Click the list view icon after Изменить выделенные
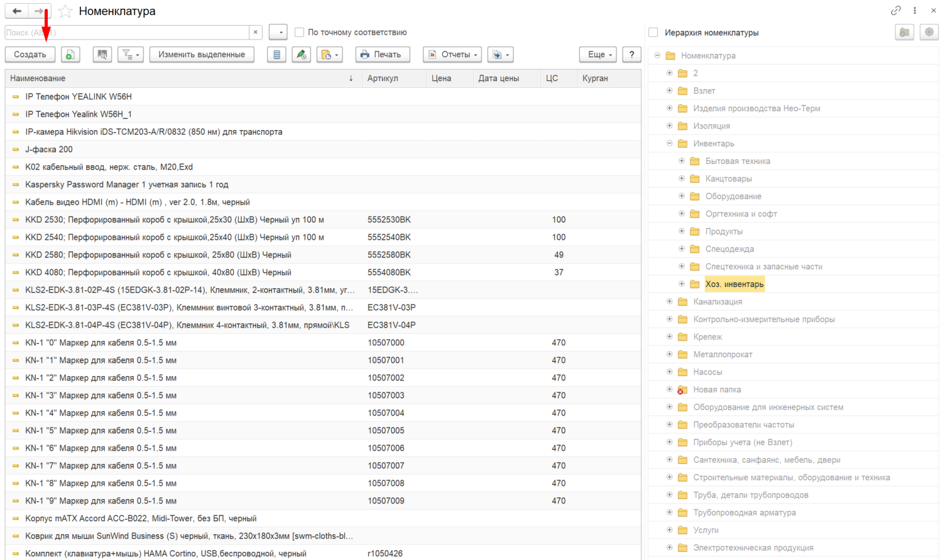Screen dimensions: 945x560 276,55
